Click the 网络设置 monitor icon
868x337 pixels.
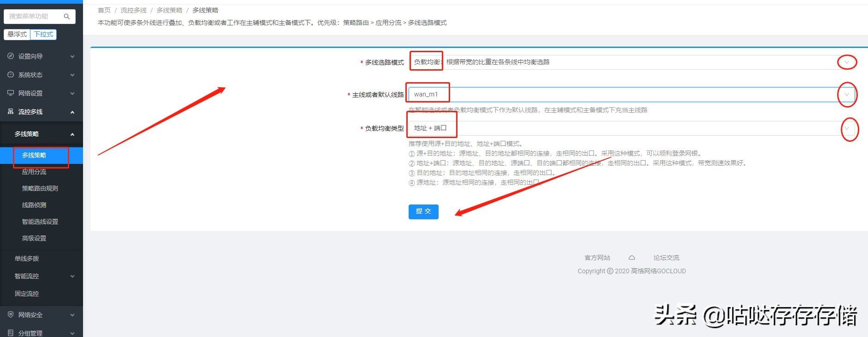11,93
